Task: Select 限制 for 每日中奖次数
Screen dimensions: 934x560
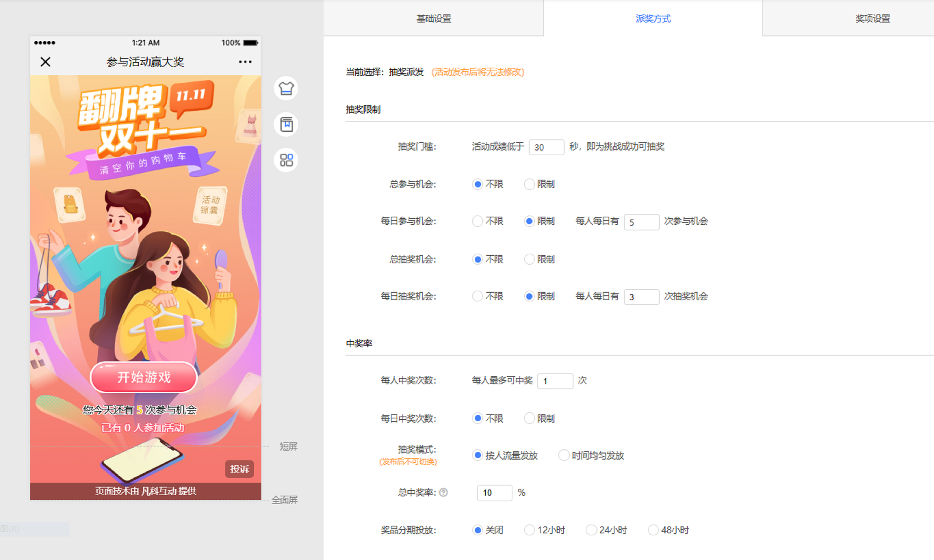Action: pyautogui.click(x=529, y=418)
